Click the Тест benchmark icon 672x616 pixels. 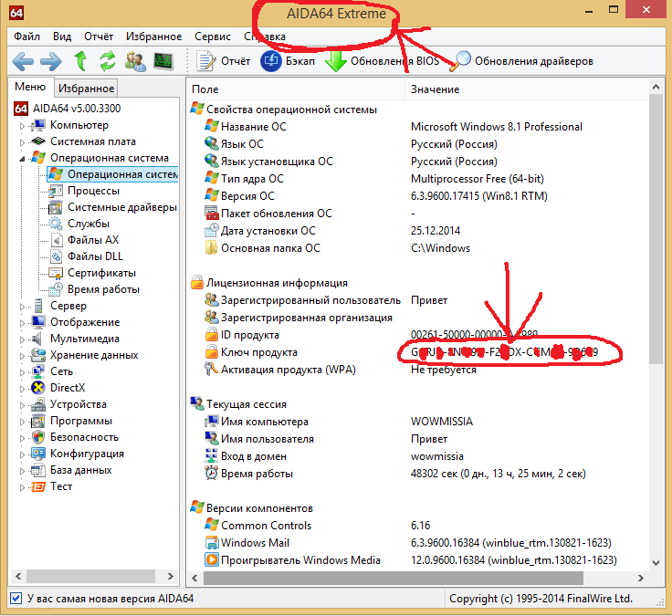(x=38, y=486)
